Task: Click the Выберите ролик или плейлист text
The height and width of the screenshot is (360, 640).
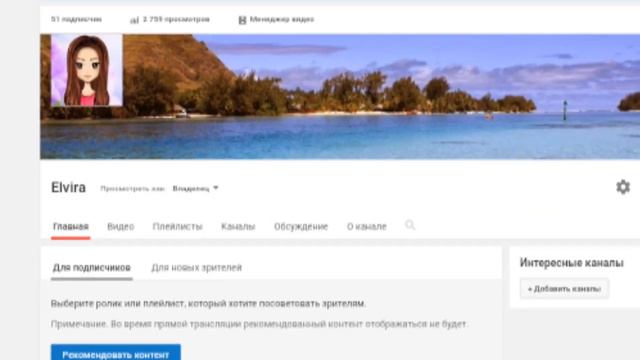Action: click(208, 304)
